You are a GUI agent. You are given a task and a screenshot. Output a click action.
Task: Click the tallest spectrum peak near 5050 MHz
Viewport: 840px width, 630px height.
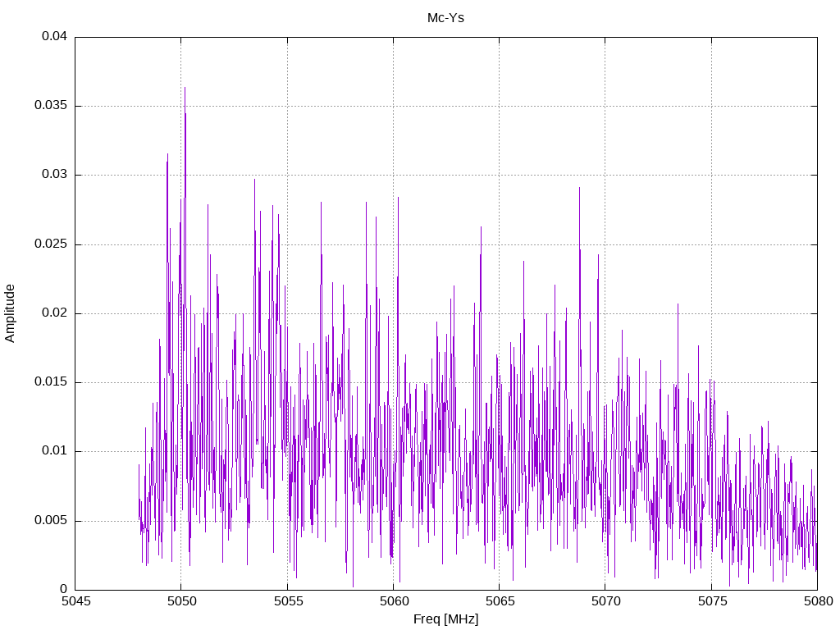coord(185,89)
